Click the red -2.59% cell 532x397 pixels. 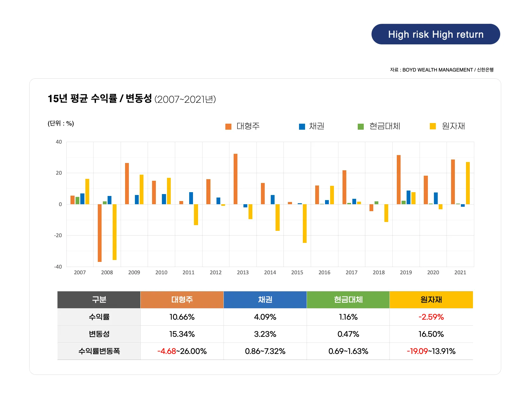431,317
